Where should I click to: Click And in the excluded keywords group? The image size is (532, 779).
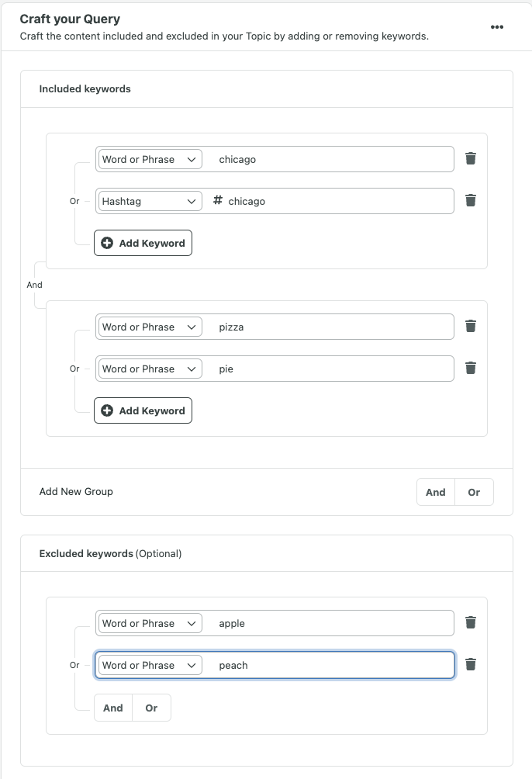pos(112,708)
